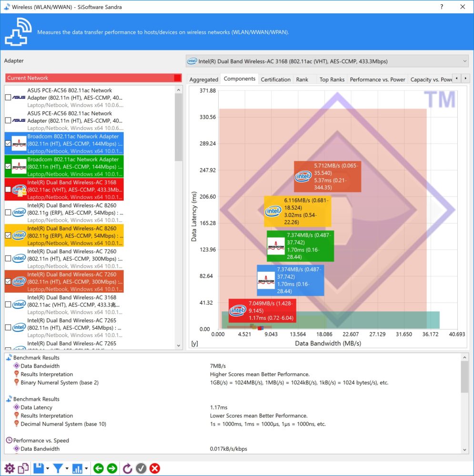Check the Intel Wireless-AC 7265 54Mbps checkbox
Image resolution: width=474 pixels, height=476 pixels.
(8, 327)
